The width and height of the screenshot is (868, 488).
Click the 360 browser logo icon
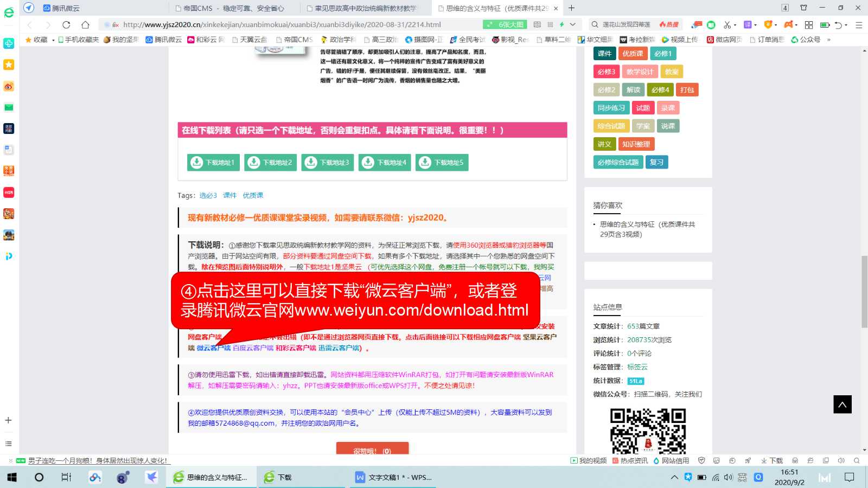point(9,12)
